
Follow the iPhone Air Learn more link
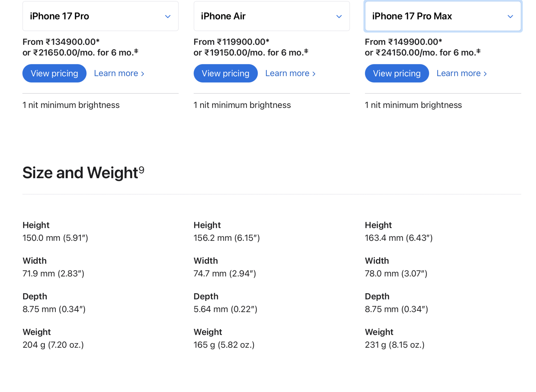pos(290,73)
